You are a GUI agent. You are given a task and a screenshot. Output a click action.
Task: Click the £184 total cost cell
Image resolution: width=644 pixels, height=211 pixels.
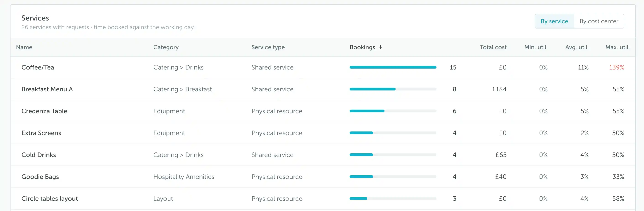[x=499, y=89]
